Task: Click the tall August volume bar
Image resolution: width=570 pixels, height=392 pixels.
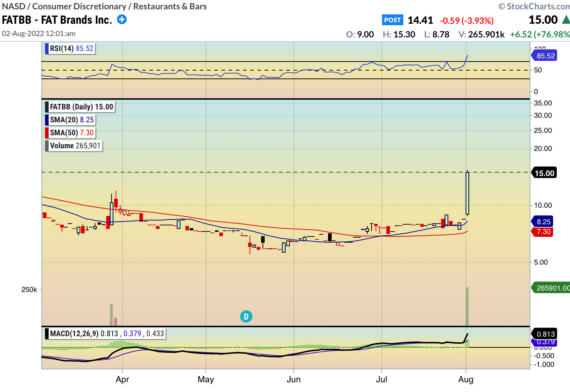Action: pyautogui.click(x=467, y=306)
